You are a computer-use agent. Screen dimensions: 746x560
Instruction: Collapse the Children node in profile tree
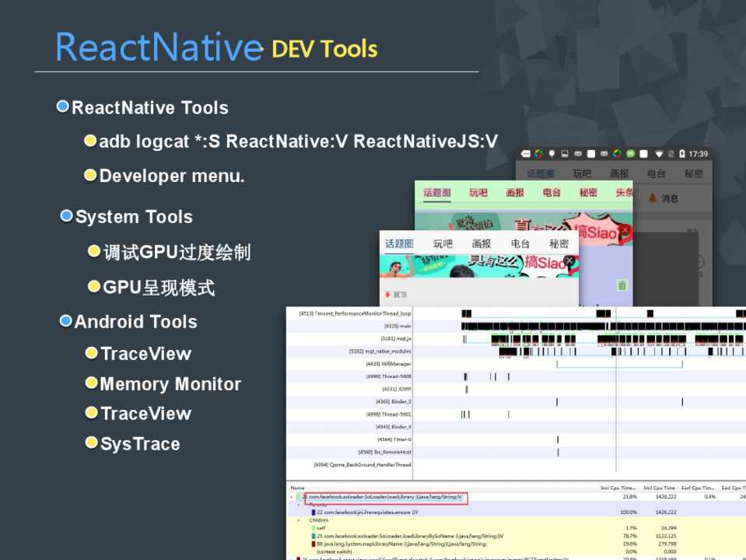point(299,520)
